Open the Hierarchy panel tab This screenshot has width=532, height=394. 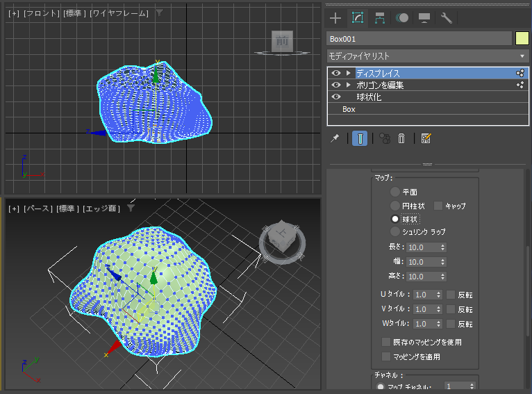(x=380, y=18)
